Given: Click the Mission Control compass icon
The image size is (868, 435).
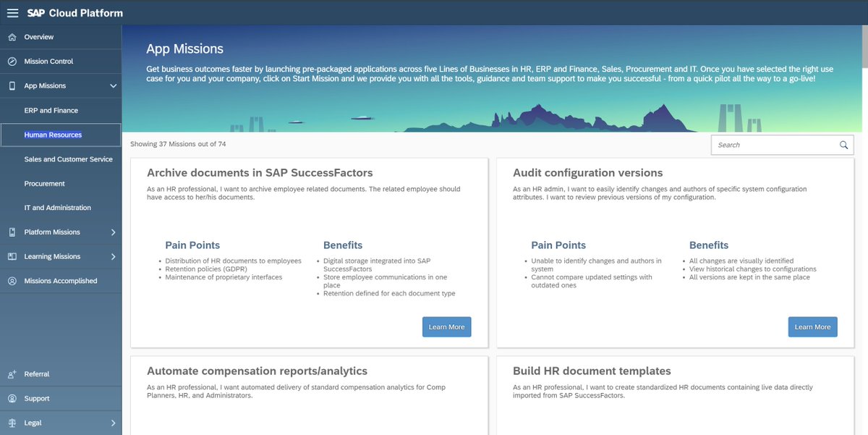Looking at the screenshot, I should click(12, 62).
